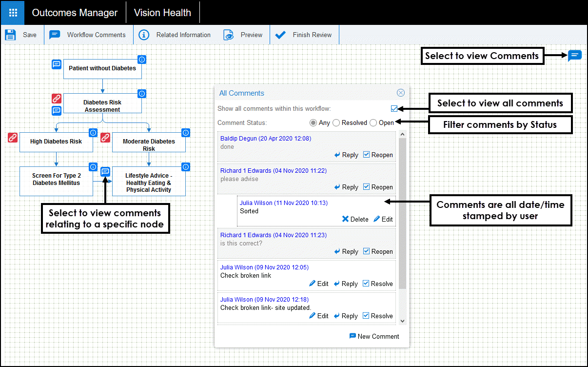Image resolution: width=588 pixels, height=367 pixels.
Task: Open the app launcher grid icon
Action: pos(13,13)
